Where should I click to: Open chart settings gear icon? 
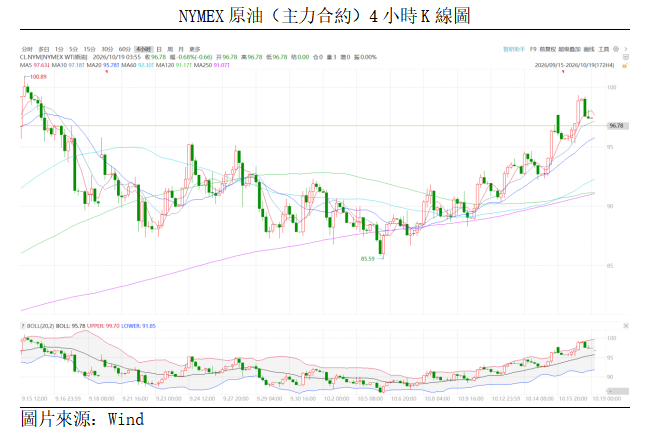click(616, 49)
